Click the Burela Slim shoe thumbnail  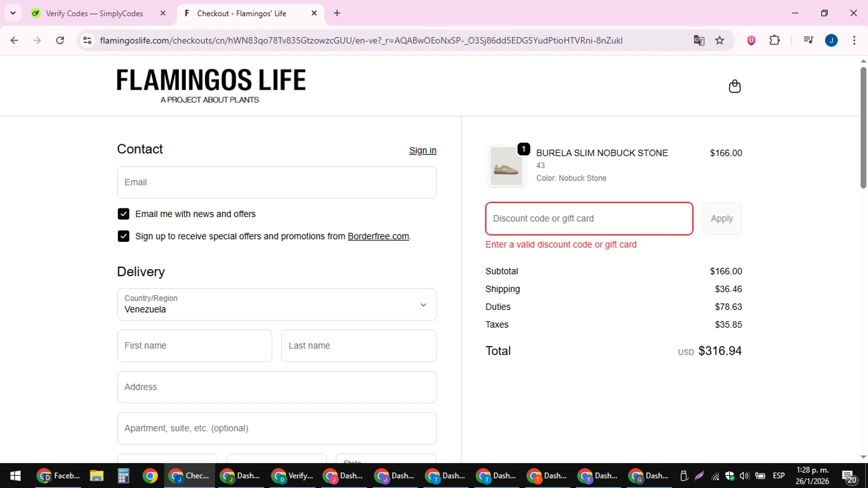tap(506, 167)
